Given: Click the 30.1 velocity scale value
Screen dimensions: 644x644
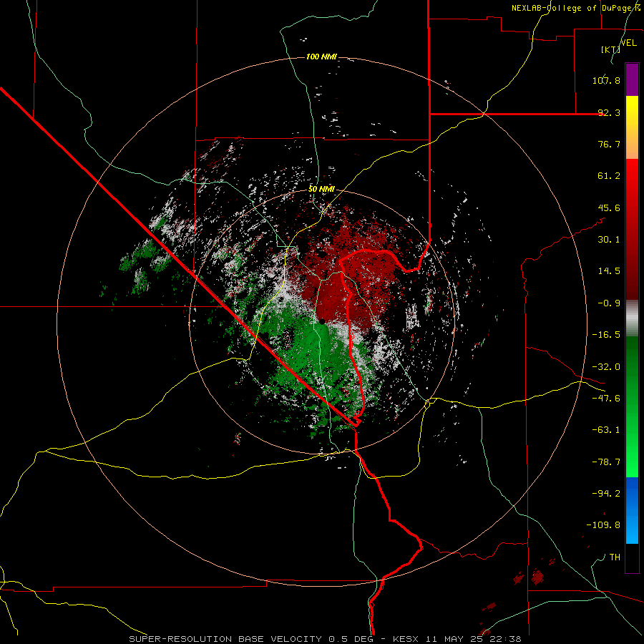Looking at the screenshot, I should click(x=609, y=240).
